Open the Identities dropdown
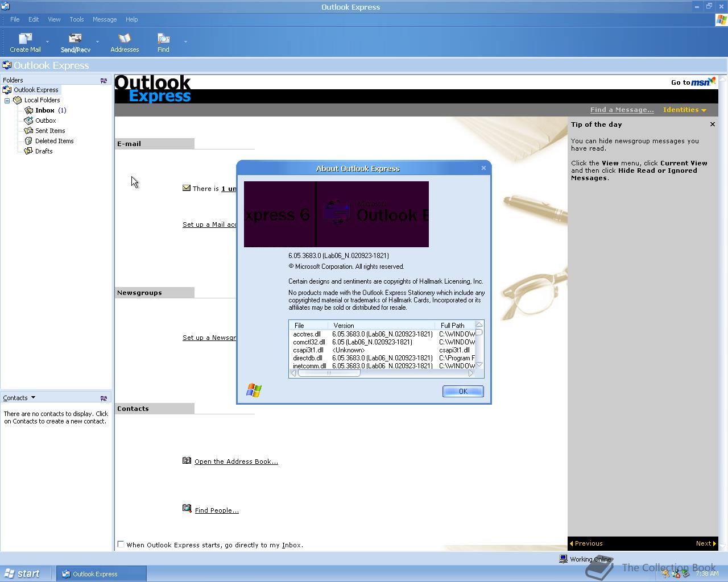This screenshot has width=728, height=582. coord(685,110)
